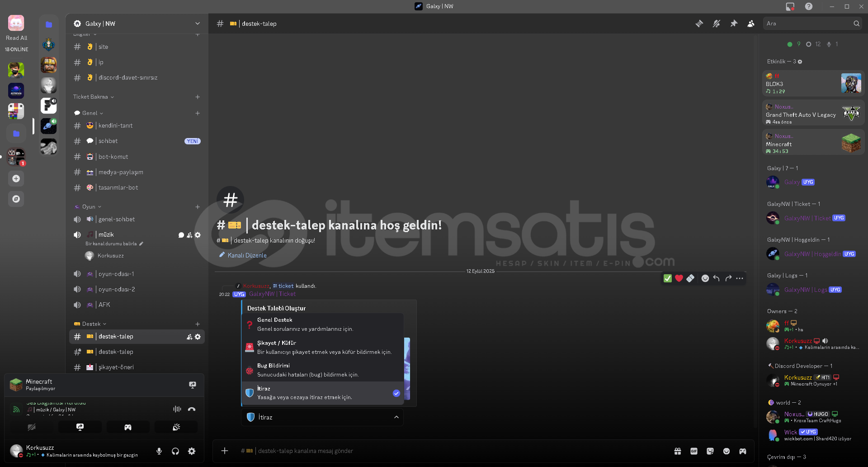
Task: Open the sohbet channel
Action: (137, 141)
